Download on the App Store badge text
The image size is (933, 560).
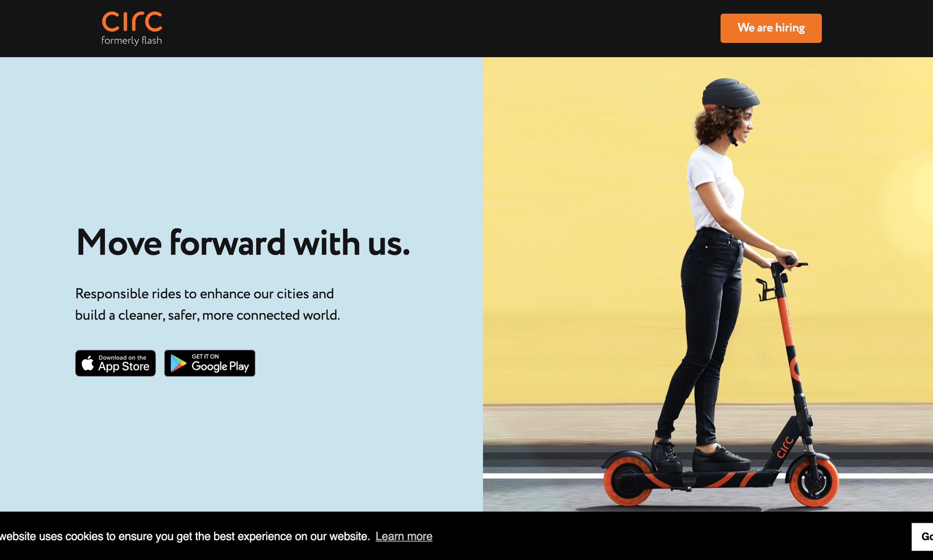[x=124, y=363]
